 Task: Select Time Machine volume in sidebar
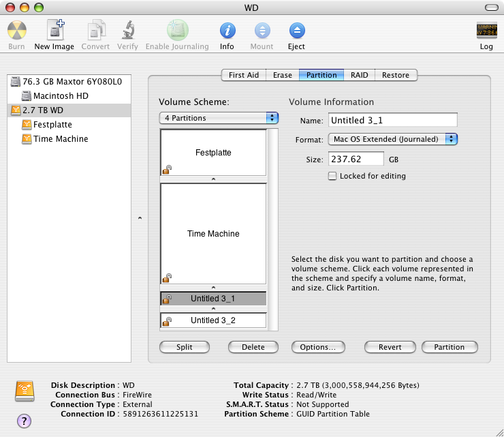point(69,138)
